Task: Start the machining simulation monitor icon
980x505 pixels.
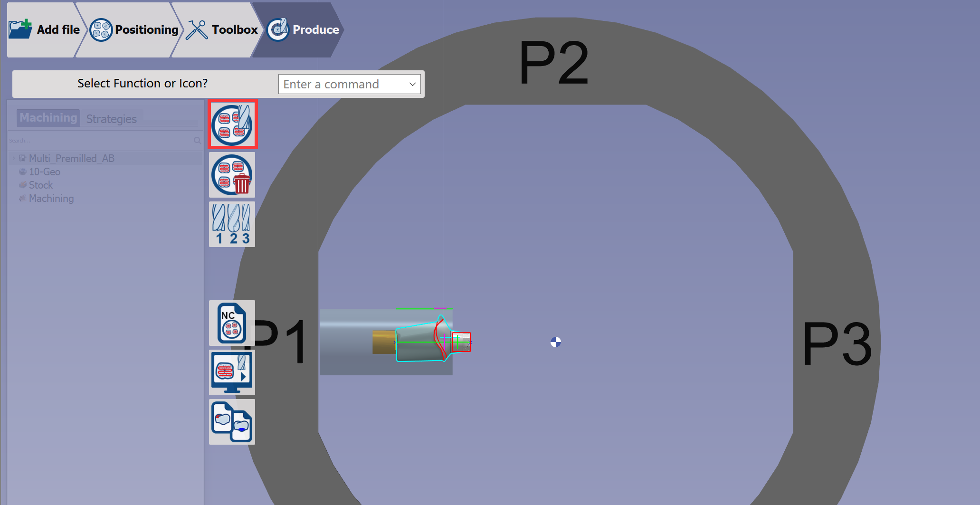Action: click(x=232, y=372)
